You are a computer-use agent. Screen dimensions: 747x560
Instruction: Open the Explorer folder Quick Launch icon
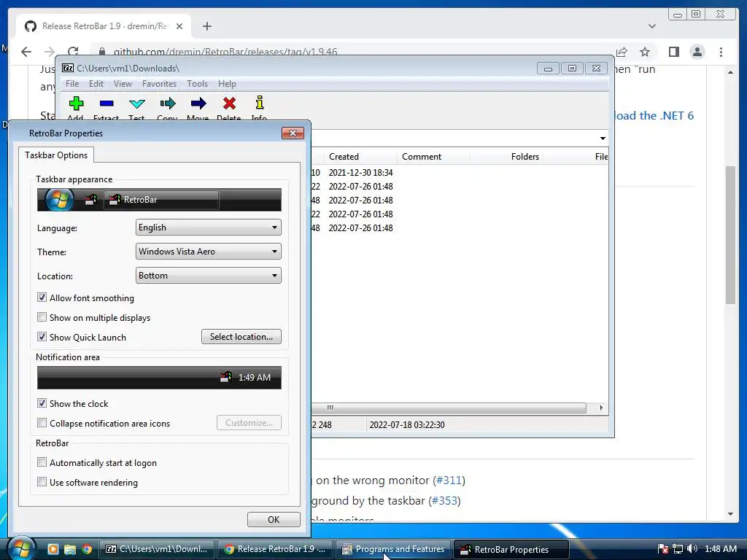(x=70, y=549)
